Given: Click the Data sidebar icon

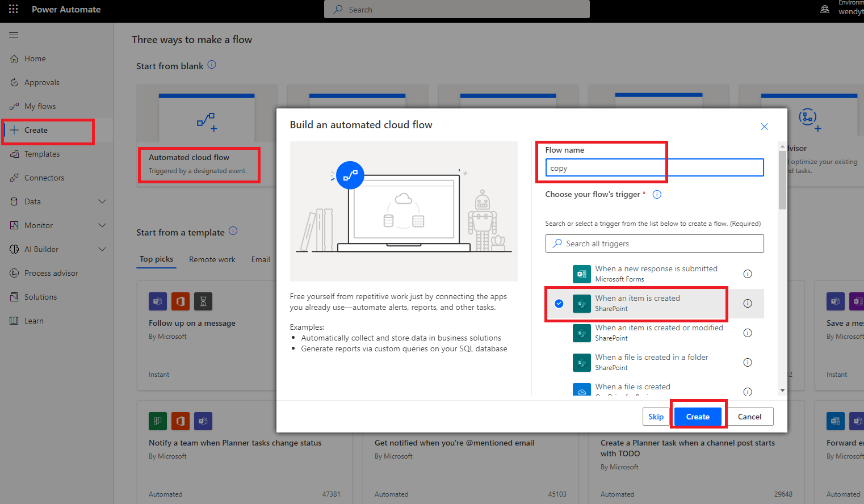Looking at the screenshot, I should 14,201.
